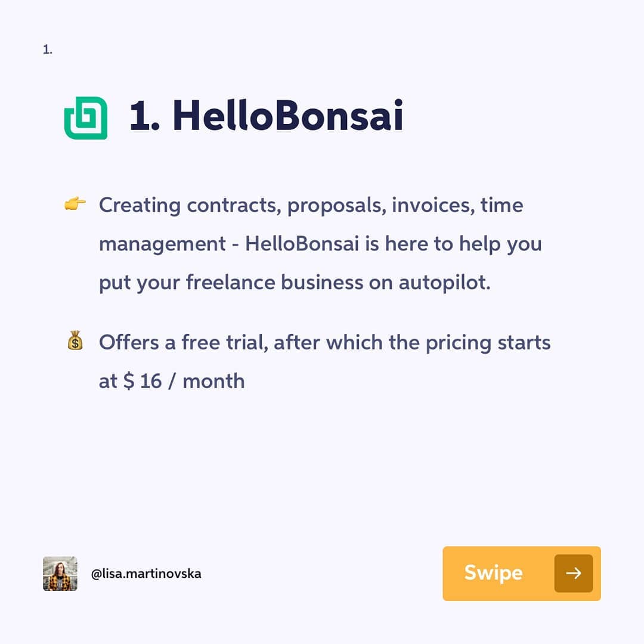Screen dimensions: 644x644
Task: Open the @lisa.martinovska profile handle
Action: (146, 574)
